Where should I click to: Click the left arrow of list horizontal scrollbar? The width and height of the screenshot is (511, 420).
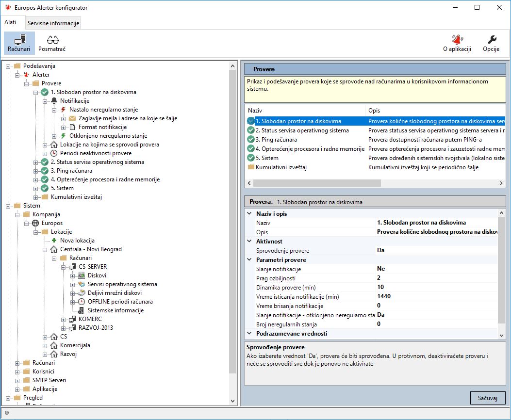tap(249, 183)
